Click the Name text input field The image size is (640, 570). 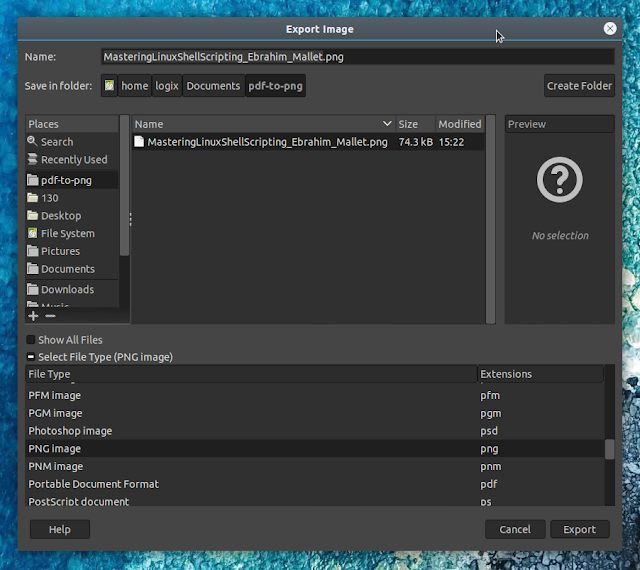pyautogui.click(x=357, y=57)
